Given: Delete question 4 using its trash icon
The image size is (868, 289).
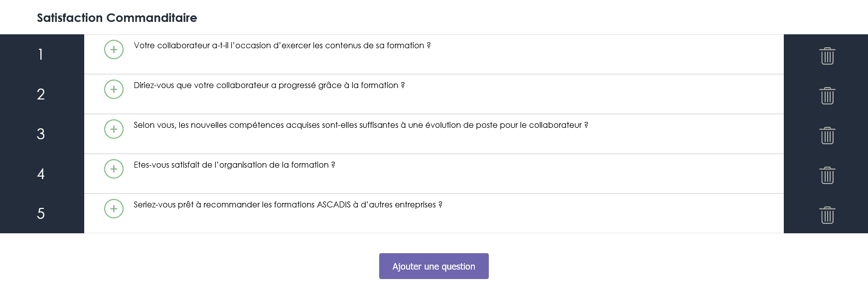Looking at the screenshot, I should point(827,176).
